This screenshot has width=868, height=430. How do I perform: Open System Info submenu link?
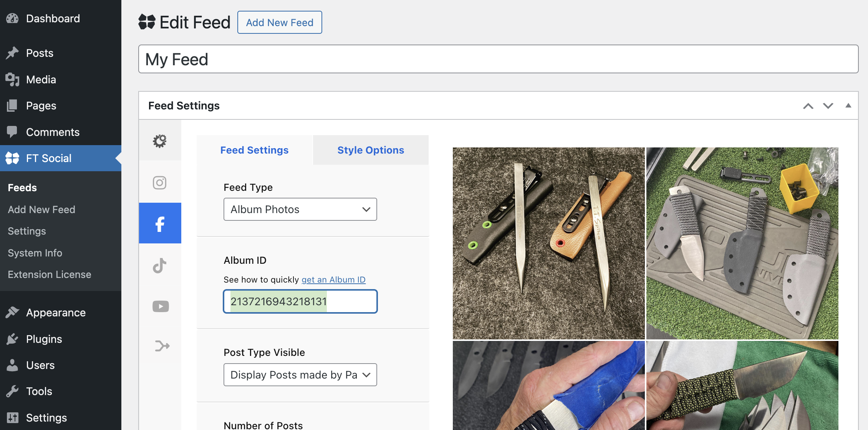pyautogui.click(x=35, y=253)
